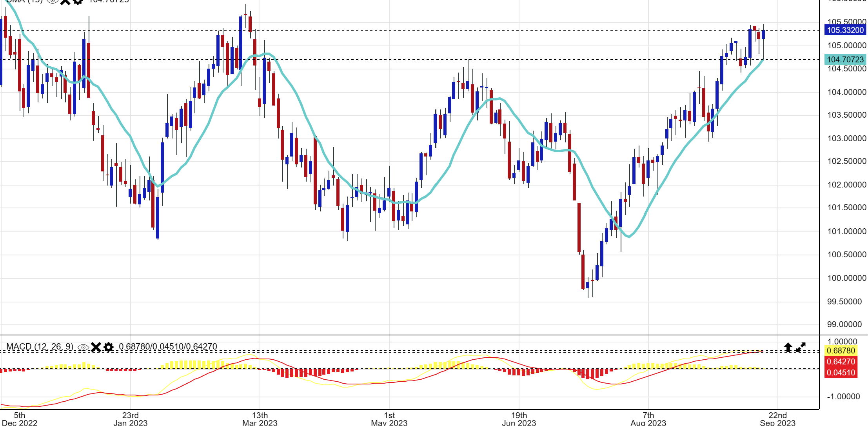
Task: Open SMA indicator settings gear
Action: 78,1
